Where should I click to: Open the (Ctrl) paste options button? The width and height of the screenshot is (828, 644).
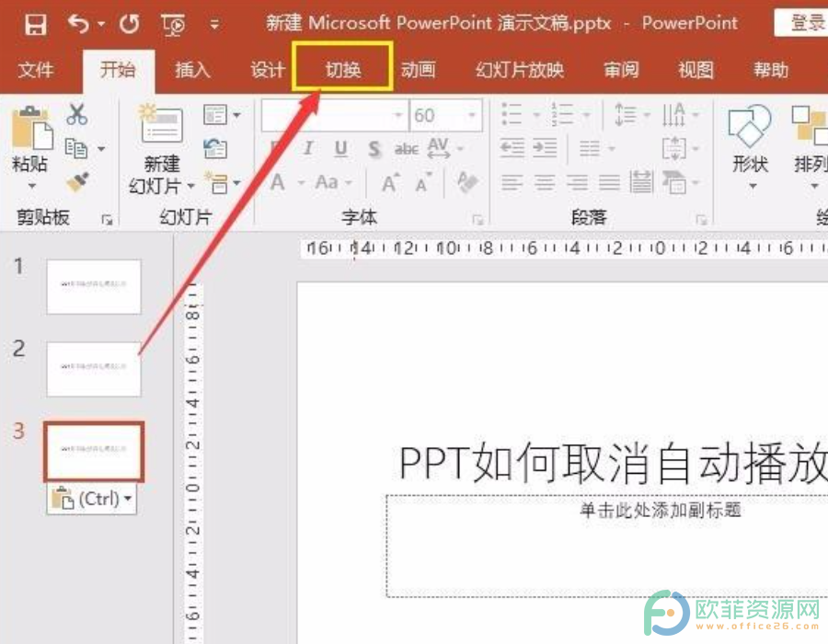(x=92, y=499)
